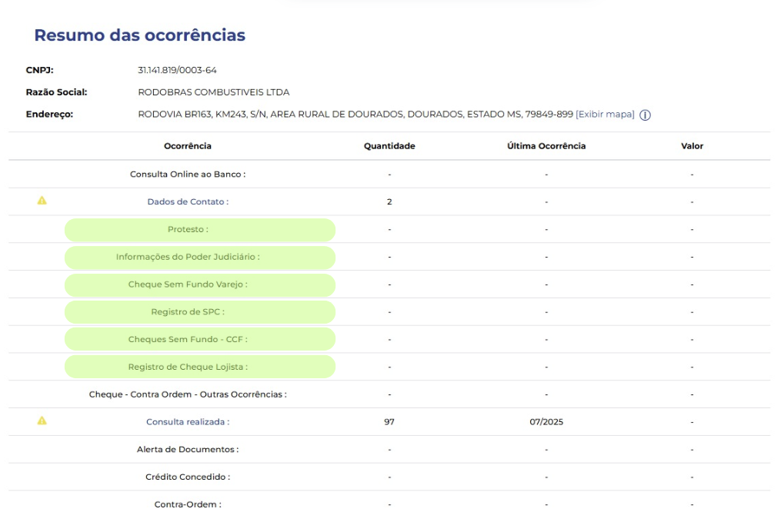Viewport: 781px width, 532px height.
Task: Click the Última Ocorrência column header
Action: coord(546,146)
